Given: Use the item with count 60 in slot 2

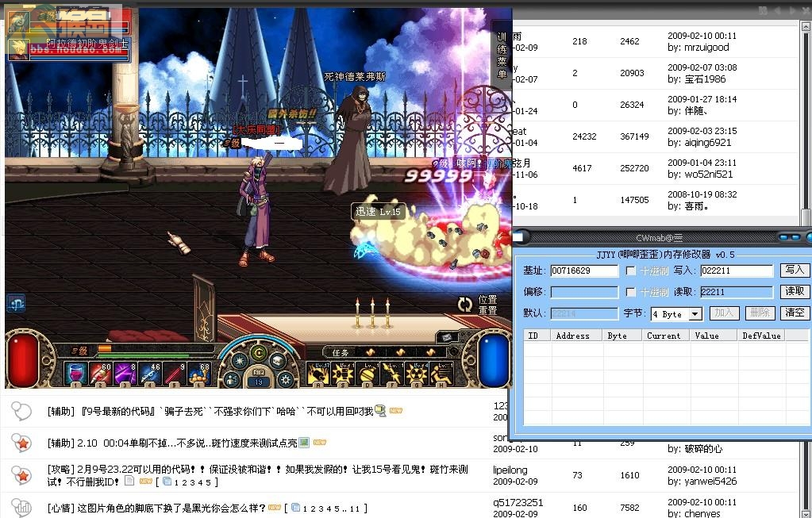Looking at the screenshot, I should [x=101, y=374].
